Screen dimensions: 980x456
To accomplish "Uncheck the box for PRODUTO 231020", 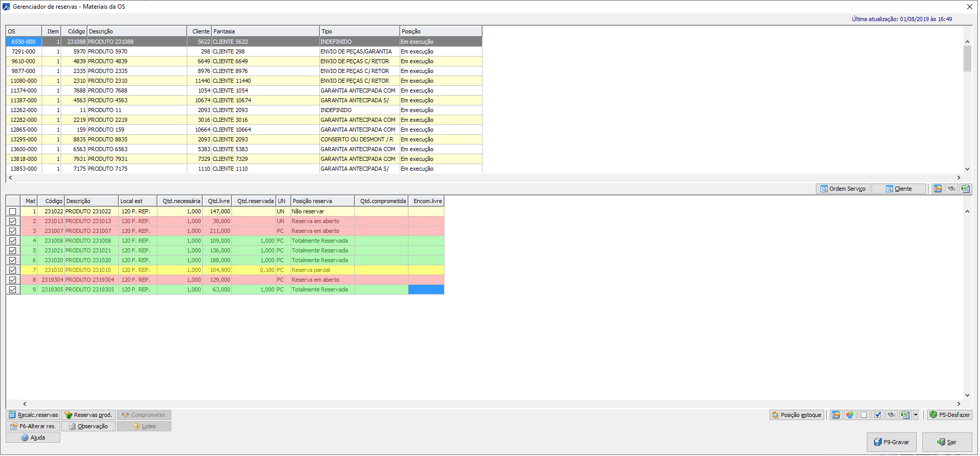I will pyautogui.click(x=13, y=260).
